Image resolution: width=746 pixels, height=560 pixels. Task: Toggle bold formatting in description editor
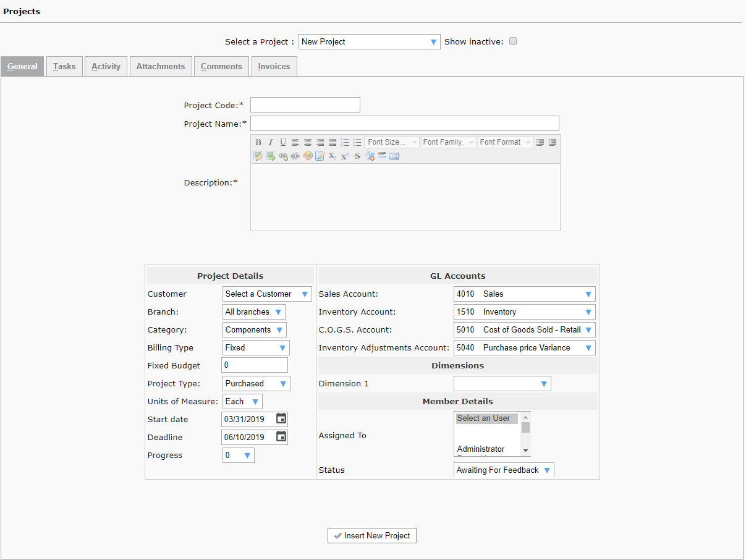pyautogui.click(x=258, y=142)
